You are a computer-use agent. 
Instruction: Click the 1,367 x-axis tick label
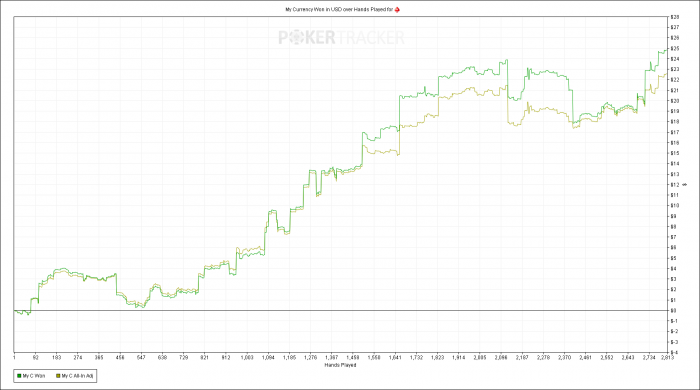click(332, 357)
